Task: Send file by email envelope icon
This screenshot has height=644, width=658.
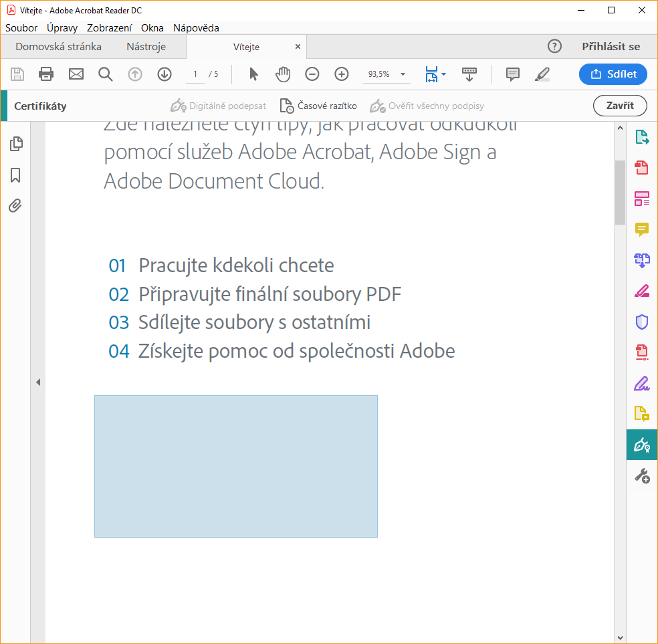Action: pos(76,74)
